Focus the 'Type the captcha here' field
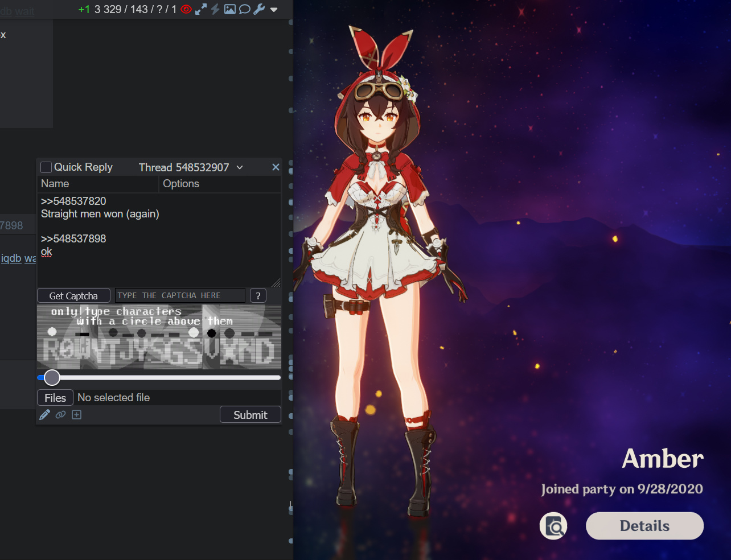The image size is (731, 560). [x=180, y=295]
